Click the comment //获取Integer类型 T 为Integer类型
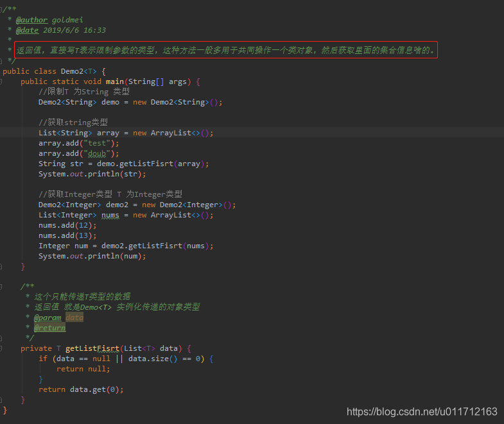 110,194
